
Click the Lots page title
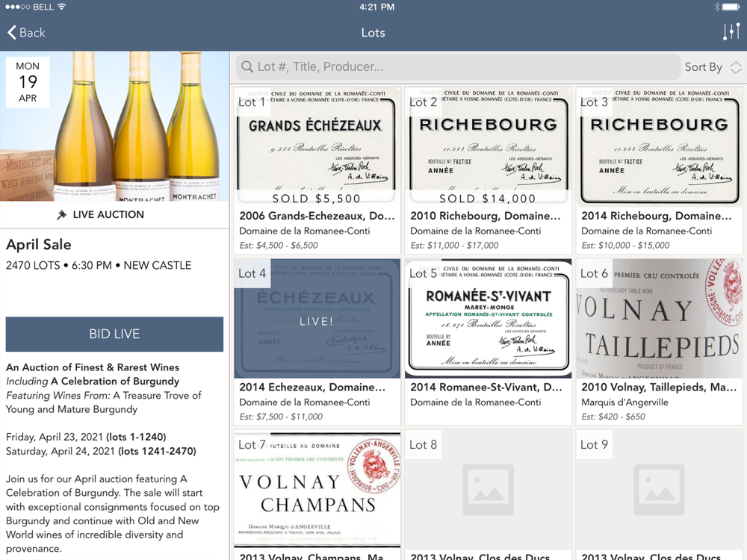pos(373,32)
